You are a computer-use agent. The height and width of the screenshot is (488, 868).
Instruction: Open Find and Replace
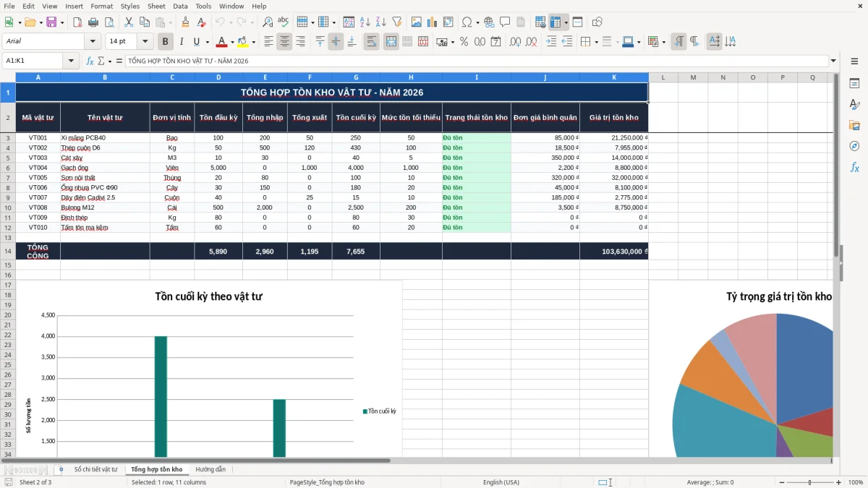point(268,22)
